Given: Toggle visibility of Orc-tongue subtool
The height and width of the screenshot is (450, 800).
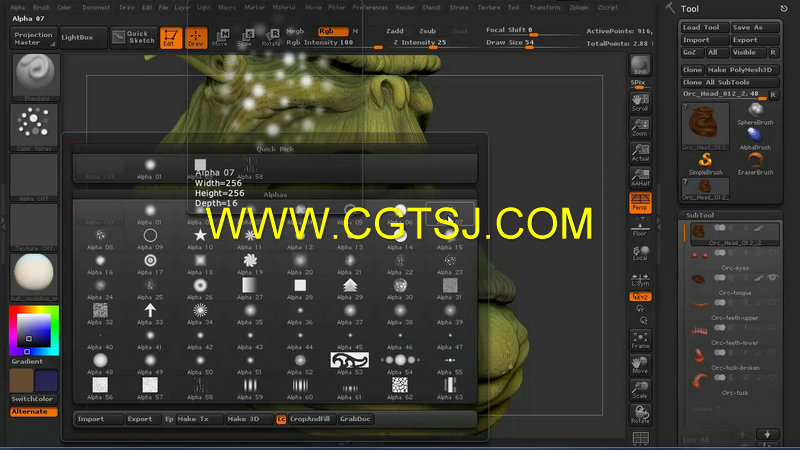Looking at the screenshot, I should click(x=772, y=278).
